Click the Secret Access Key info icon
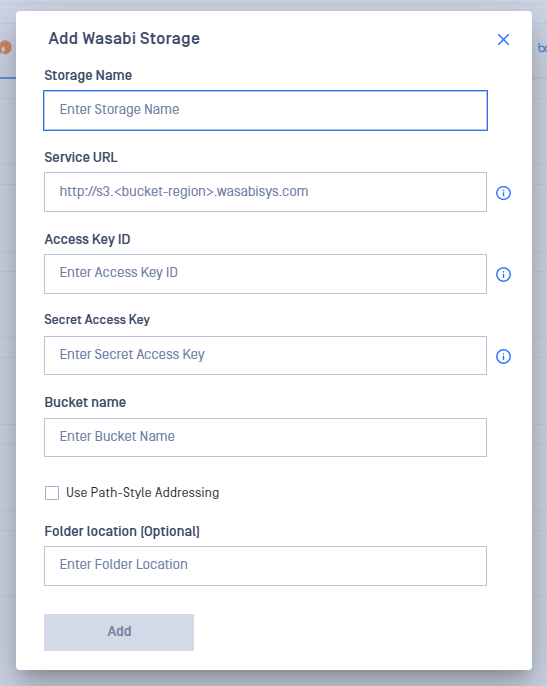 click(x=503, y=356)
